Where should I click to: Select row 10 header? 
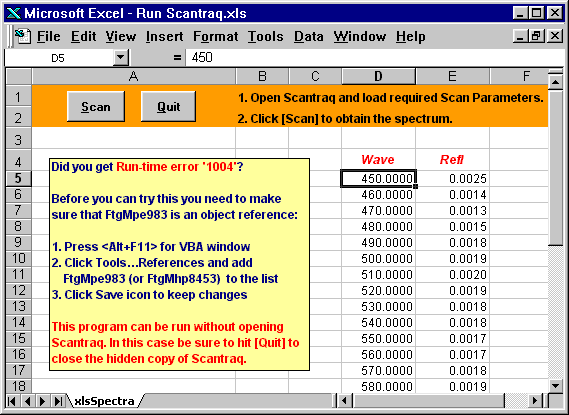click(x=19, y=258)
